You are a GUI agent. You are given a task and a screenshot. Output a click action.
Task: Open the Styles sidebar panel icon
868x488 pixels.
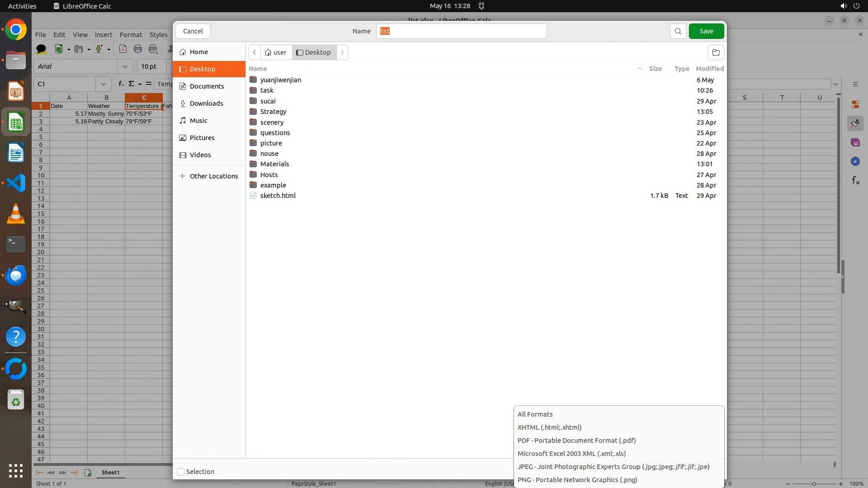pyautogui.click(x=855, y=123)
